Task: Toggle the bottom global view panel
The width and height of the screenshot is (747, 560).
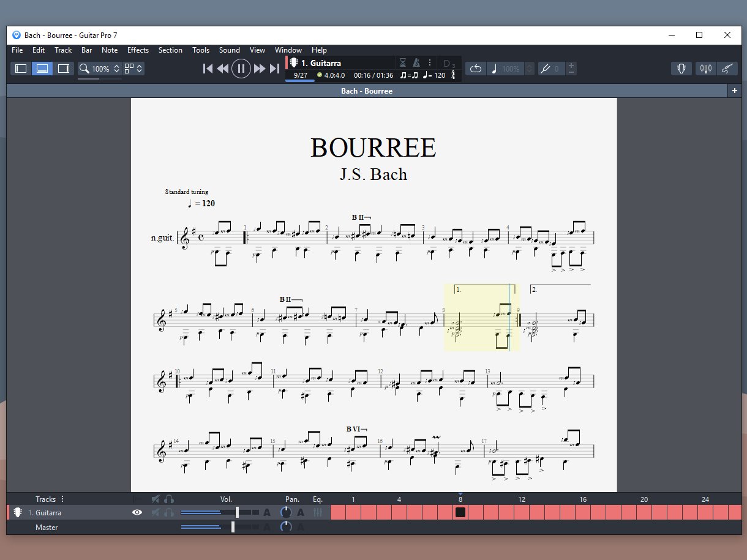Action: tap(42, 69)
